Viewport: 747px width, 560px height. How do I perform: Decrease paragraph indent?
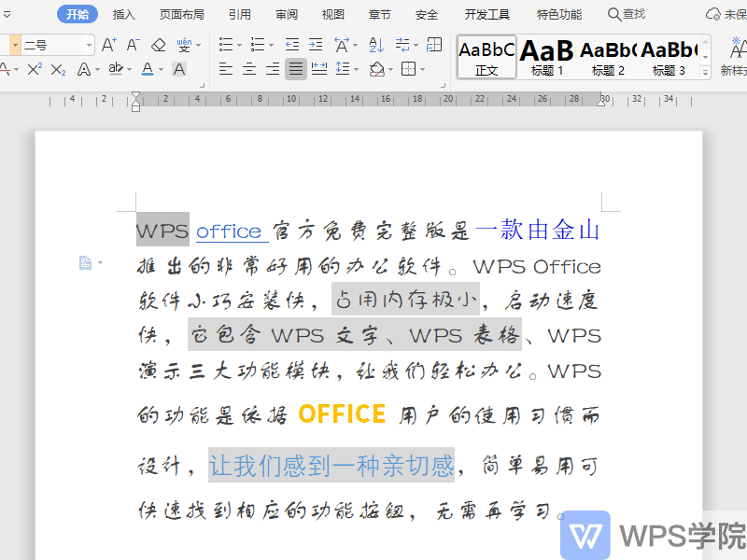(292, 45)
